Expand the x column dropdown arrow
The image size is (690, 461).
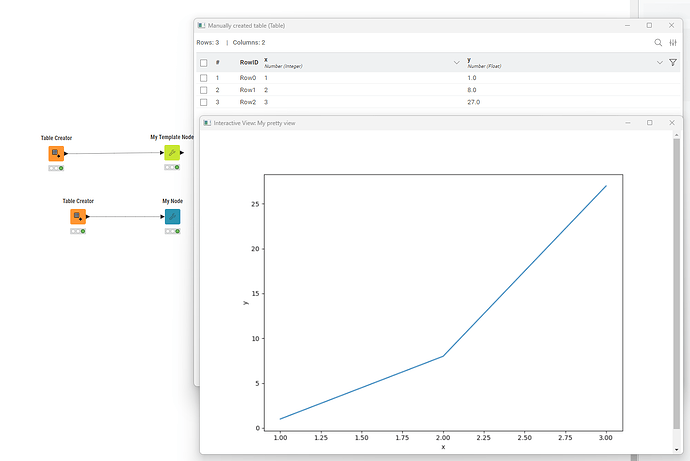[457, 62]
